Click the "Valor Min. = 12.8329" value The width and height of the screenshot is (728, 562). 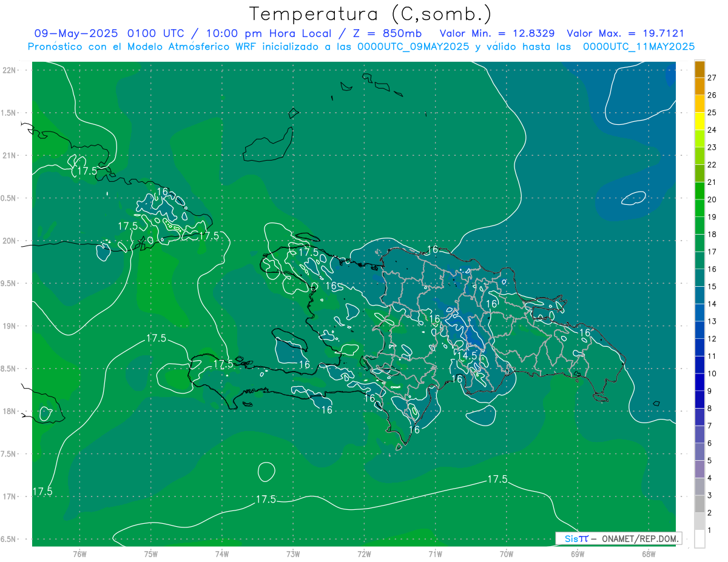tap(496, 33)
